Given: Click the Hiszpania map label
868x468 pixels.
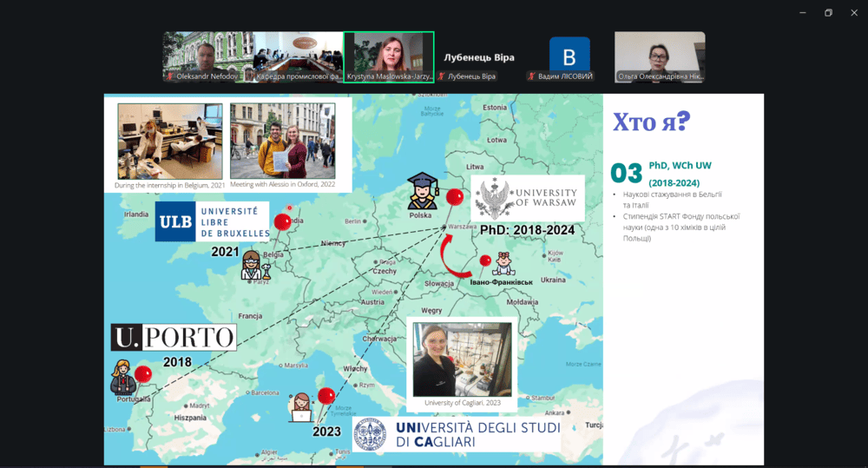Looking at the screenshot, I should click(190, 418).
